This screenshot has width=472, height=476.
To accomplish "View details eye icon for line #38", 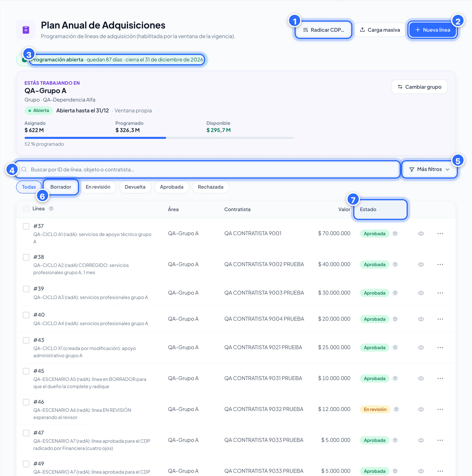I will tap(421, 264).
